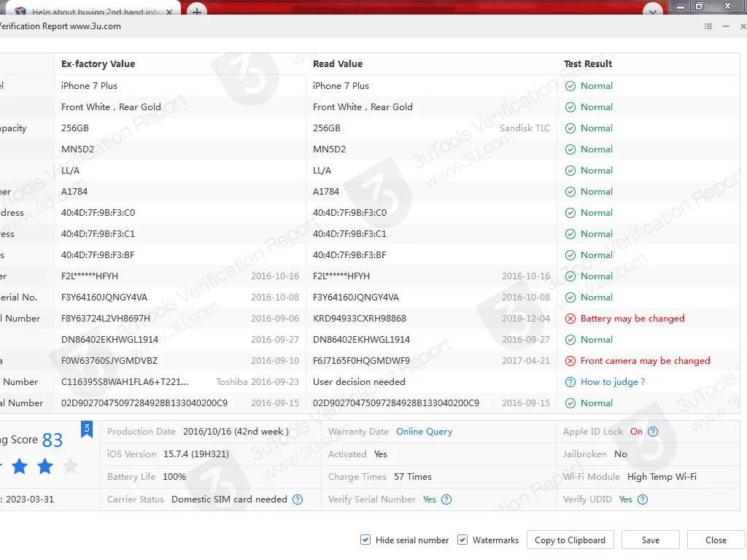Click the Sandisk TLC label
747x560 pixels.
coord(525,128)
